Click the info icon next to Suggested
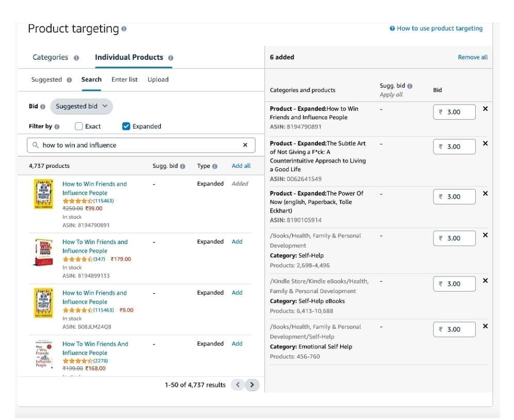Screen dimensions: 514x420 (x=69, y=80)
